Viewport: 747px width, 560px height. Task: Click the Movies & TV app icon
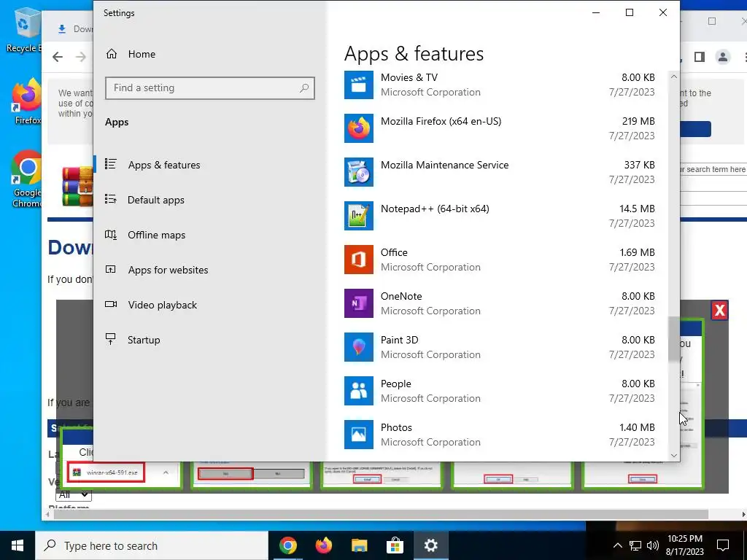click(359, 85)
